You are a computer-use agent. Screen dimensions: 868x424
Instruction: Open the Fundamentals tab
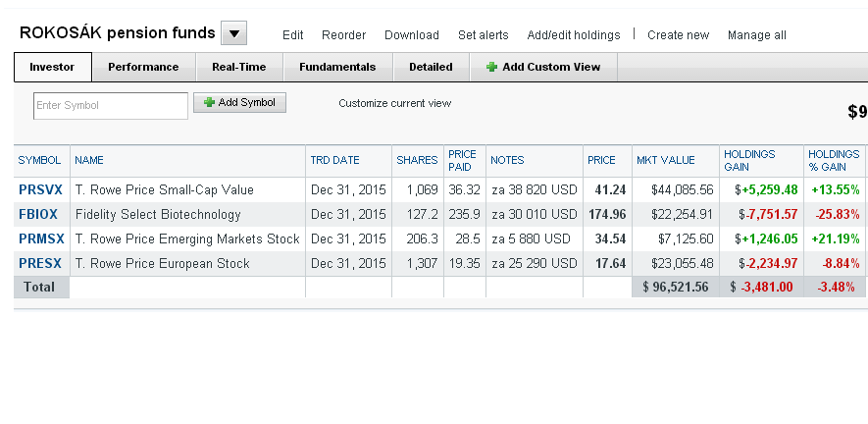pos(337,67)
